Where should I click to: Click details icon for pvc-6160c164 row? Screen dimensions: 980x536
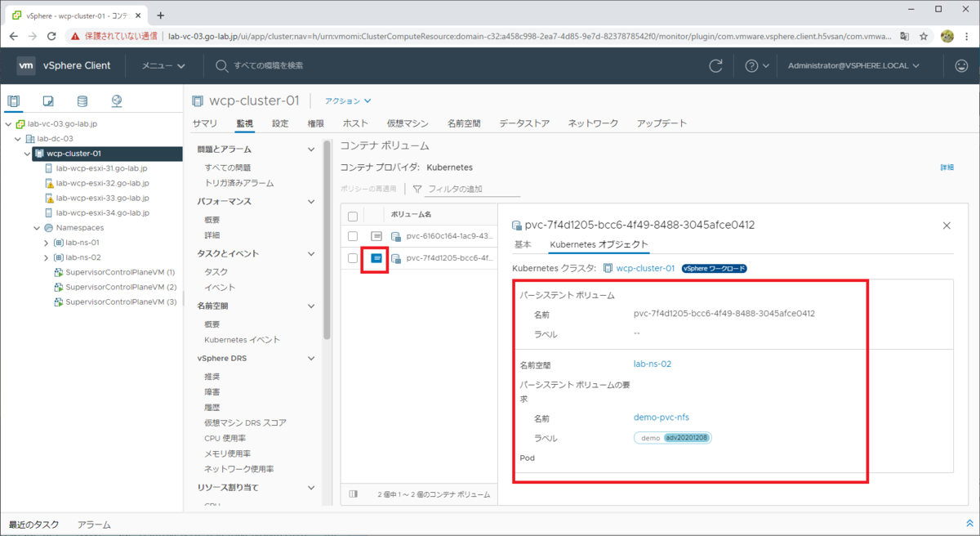pos(376,236)
